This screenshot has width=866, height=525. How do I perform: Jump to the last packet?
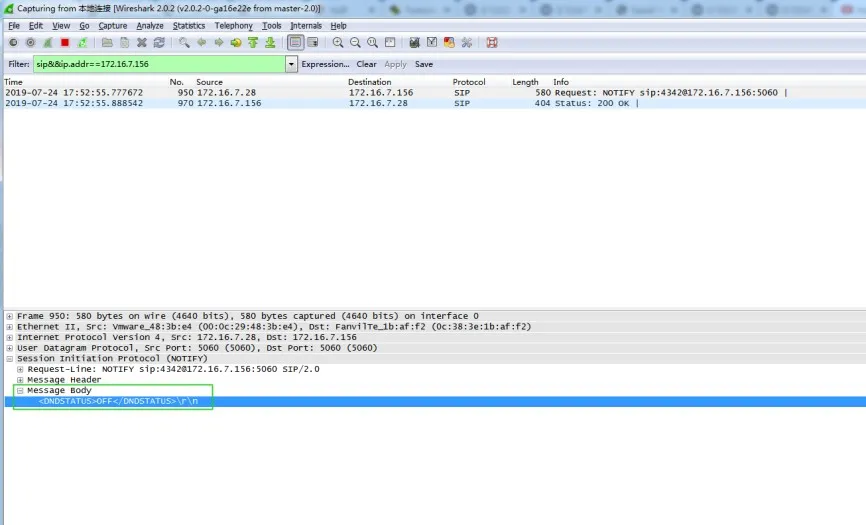[x=270, y=43]
